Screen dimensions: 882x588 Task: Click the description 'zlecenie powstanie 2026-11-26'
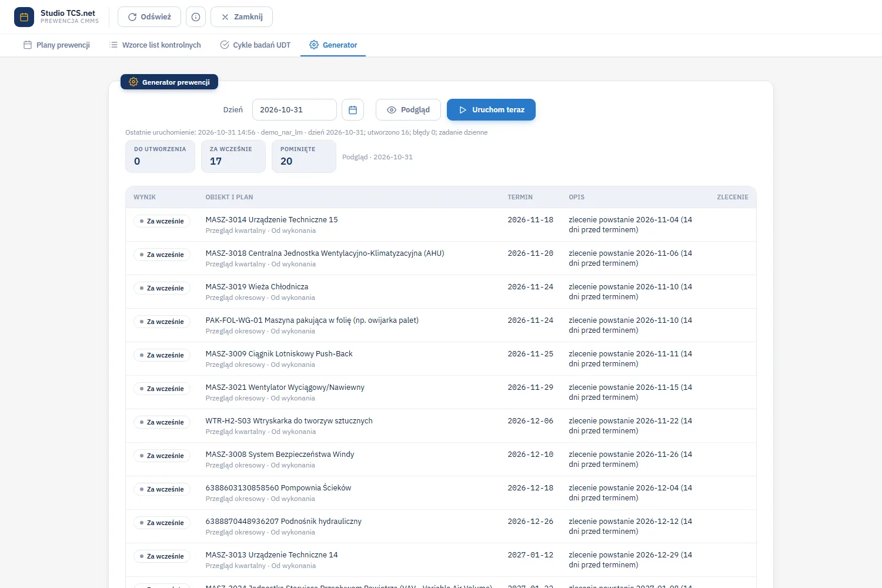coord(630,459)
